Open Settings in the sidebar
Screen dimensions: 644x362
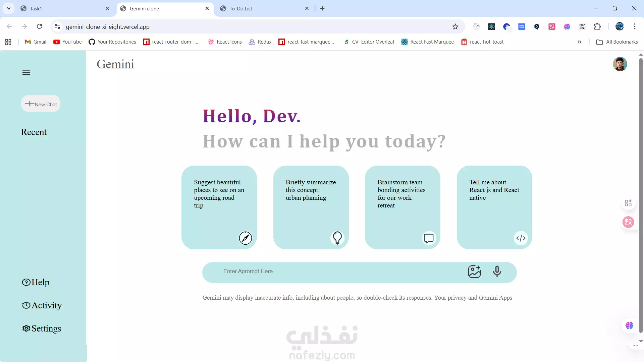[x=42, y=328]
